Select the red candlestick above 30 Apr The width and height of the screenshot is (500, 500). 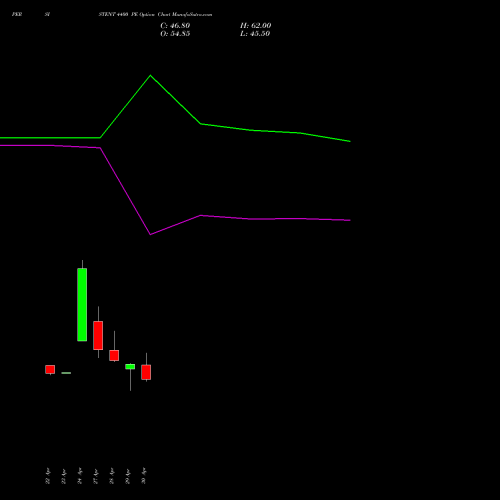coord(146,372)
